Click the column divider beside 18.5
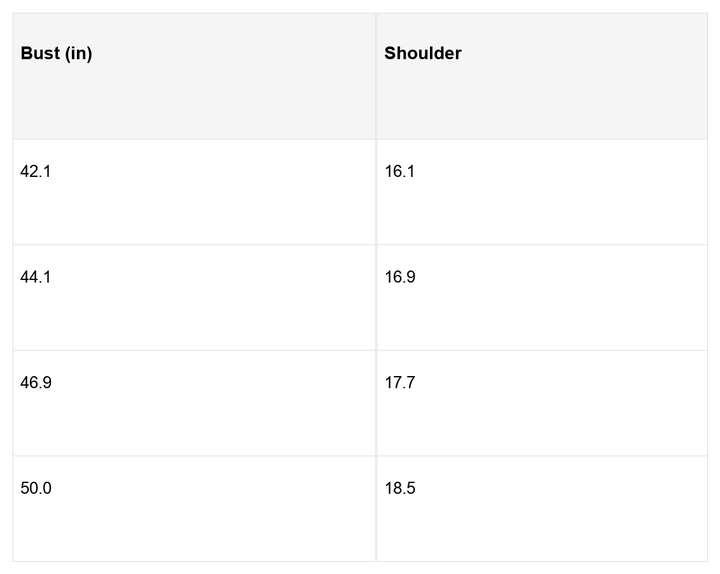This screenshot has width=720, height=574. click(376, 508)
